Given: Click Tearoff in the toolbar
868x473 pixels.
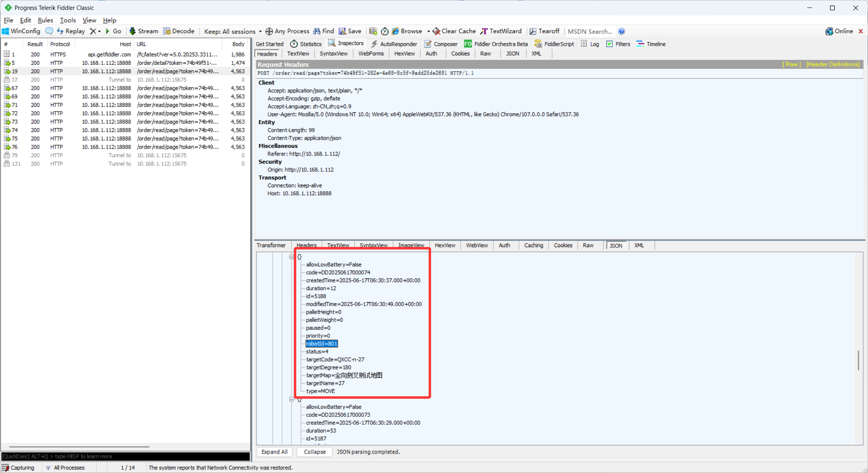Looking at the screenshot, I should [x=544, y=31].
